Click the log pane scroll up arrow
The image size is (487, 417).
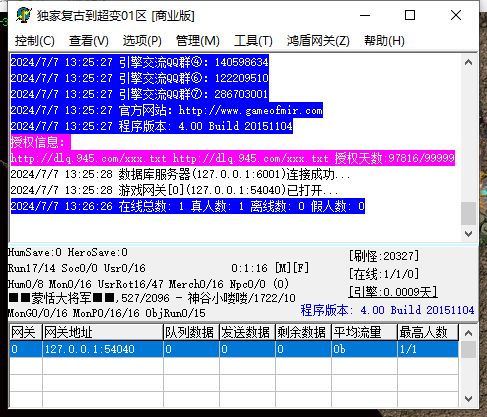coord(468,62)
